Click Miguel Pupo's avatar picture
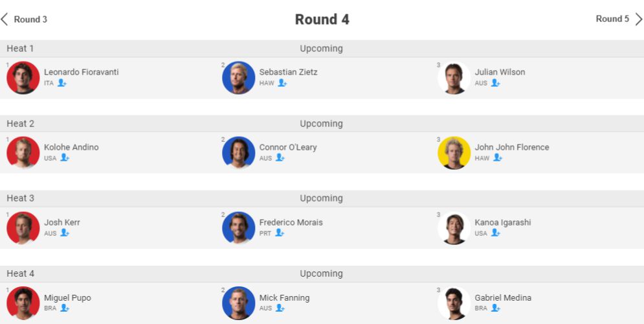 23,303
